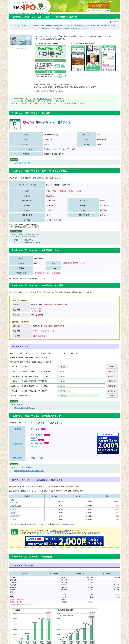Open IPOの当選確率を上げる方法 article
The image size is (129, 644).
(24, 408)
